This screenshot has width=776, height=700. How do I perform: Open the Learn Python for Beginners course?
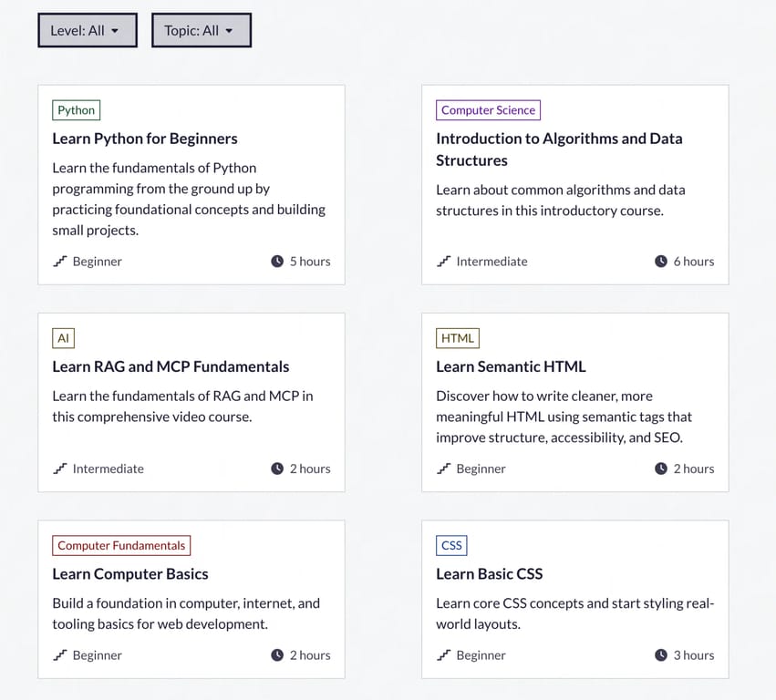click(145, 139)
